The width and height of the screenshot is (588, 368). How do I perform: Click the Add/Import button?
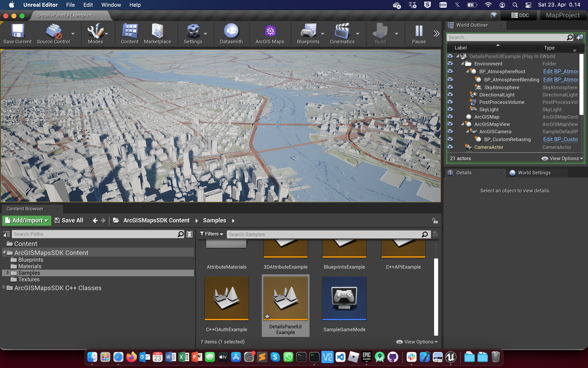point(27,221)
